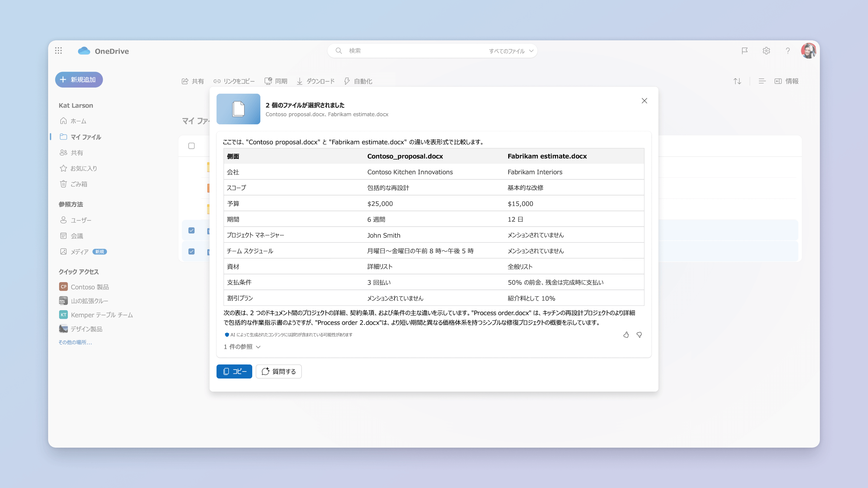Click 自動化 in the toolbar

click(x=358, y=81)
